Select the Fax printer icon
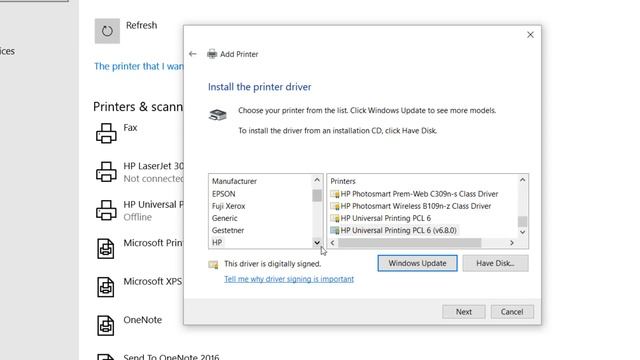 pos(106,133)
